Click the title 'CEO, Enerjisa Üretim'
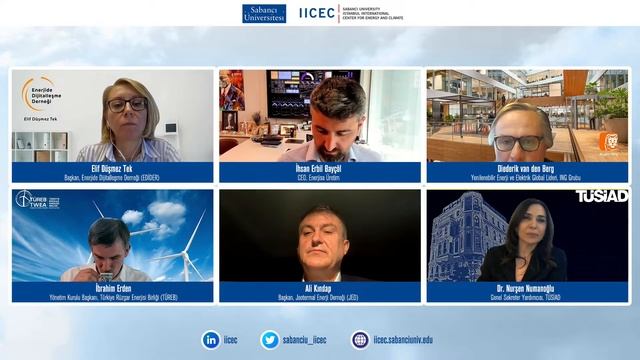640x360 pixels. pyautogui.click(x=318, y=178)
